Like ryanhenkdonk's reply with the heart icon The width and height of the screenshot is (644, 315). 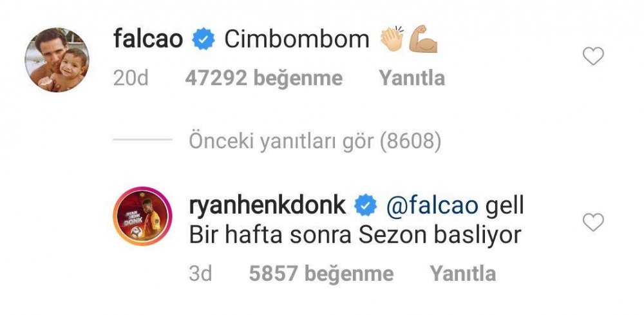[593, 222]
